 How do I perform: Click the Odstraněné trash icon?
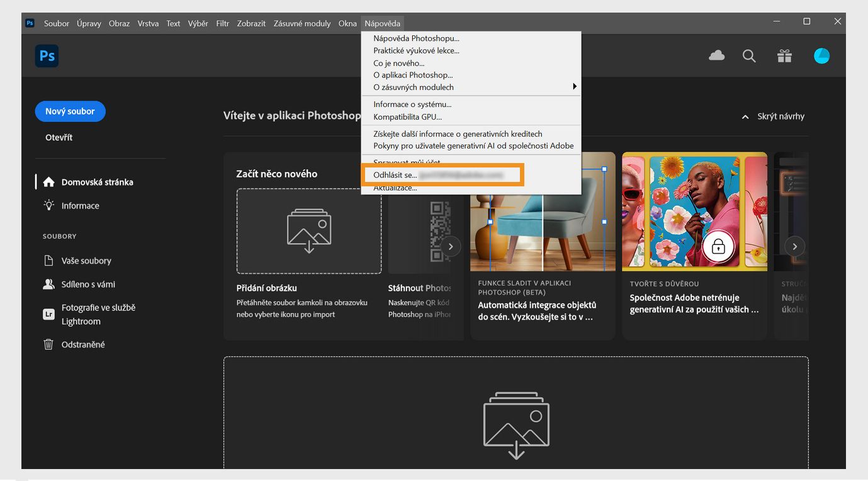(48, 344)
